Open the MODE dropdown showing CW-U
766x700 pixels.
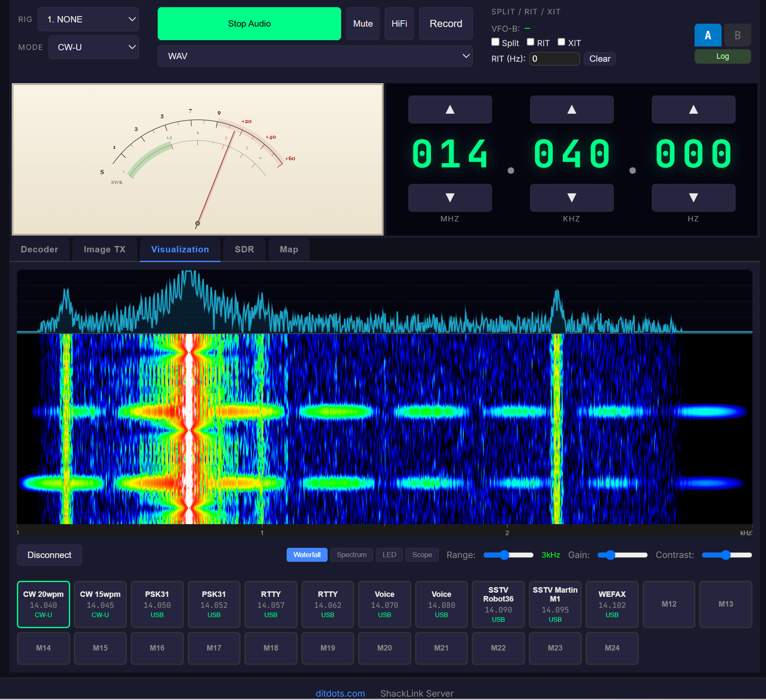pyautogui.click(x=93, y=47)
